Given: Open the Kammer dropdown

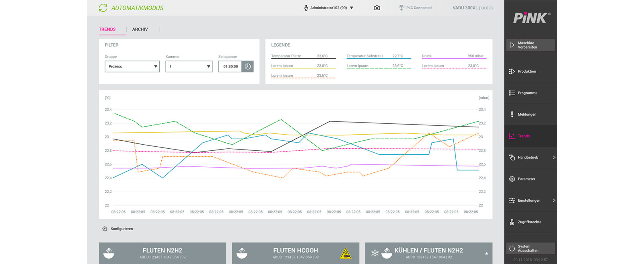Looking at the screenshot, I should [x=189, y=66].
